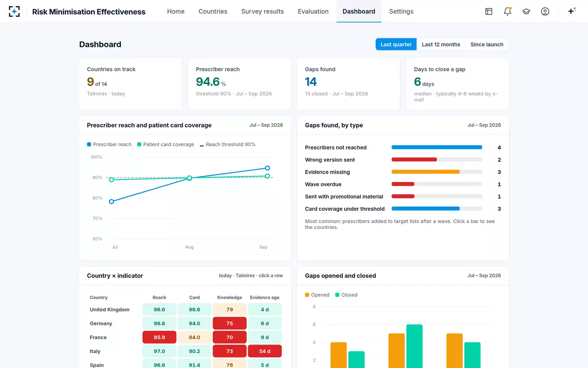
Task: Open the Countries on track card
Action: pyautogui.click(x=130, y=84)
